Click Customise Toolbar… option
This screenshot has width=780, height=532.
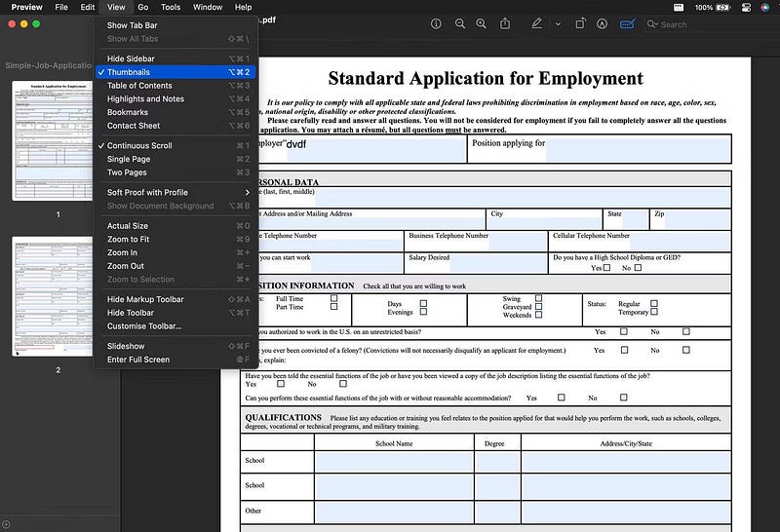(x=143, y=326)
